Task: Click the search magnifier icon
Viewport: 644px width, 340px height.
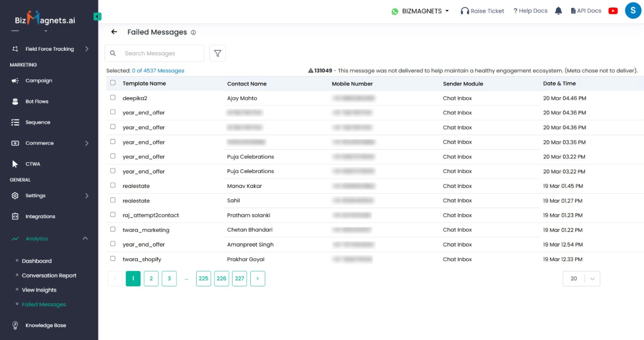Action: tap(113, 53)
